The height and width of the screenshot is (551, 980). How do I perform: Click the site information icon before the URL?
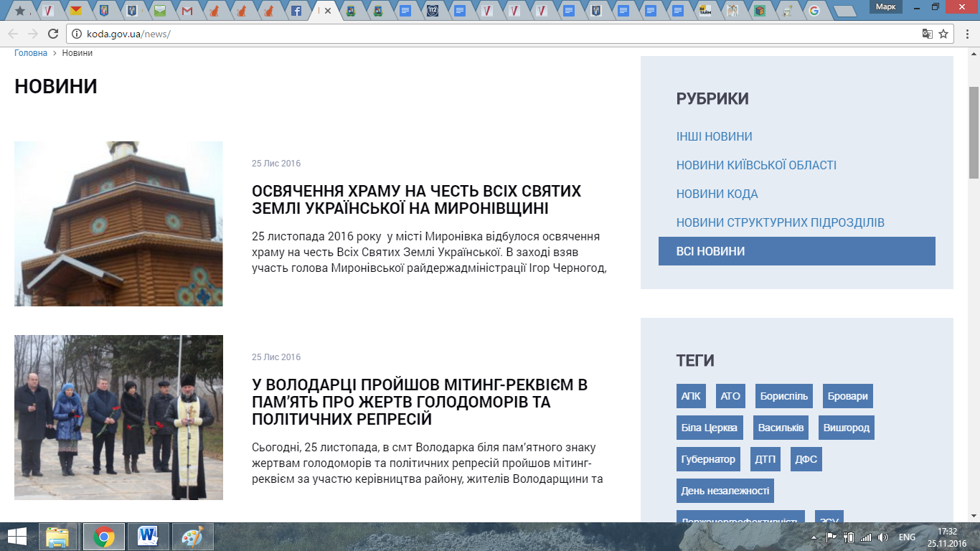coord(77,34)
